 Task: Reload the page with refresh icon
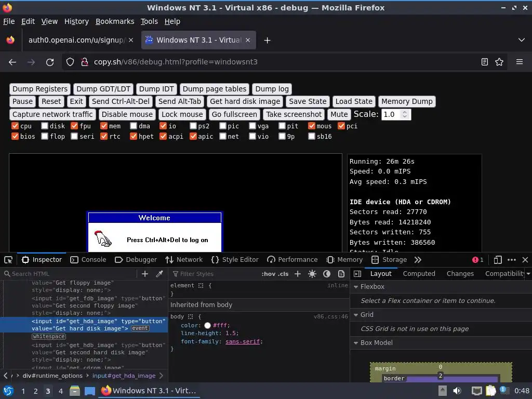50,62
